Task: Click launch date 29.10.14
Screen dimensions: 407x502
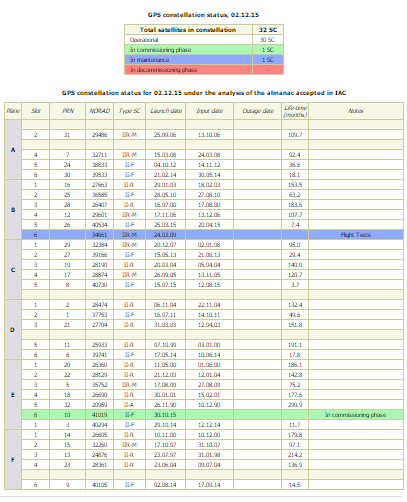Action: tap(165, 425)
